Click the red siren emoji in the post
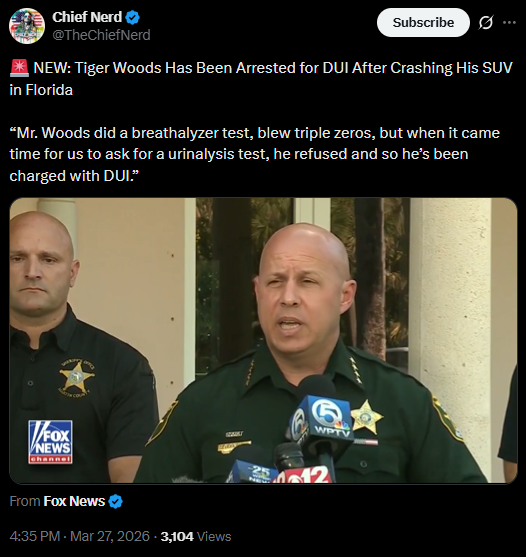 point(19,68)
